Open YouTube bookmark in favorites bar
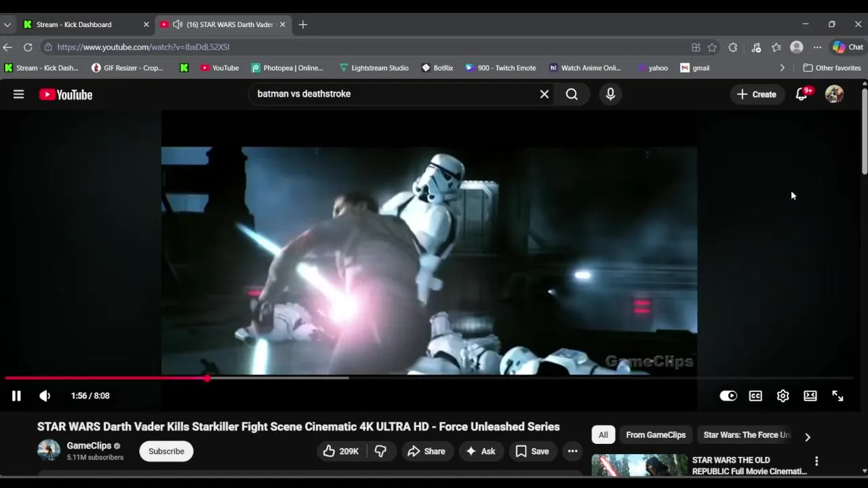 [x=220, y=68]
